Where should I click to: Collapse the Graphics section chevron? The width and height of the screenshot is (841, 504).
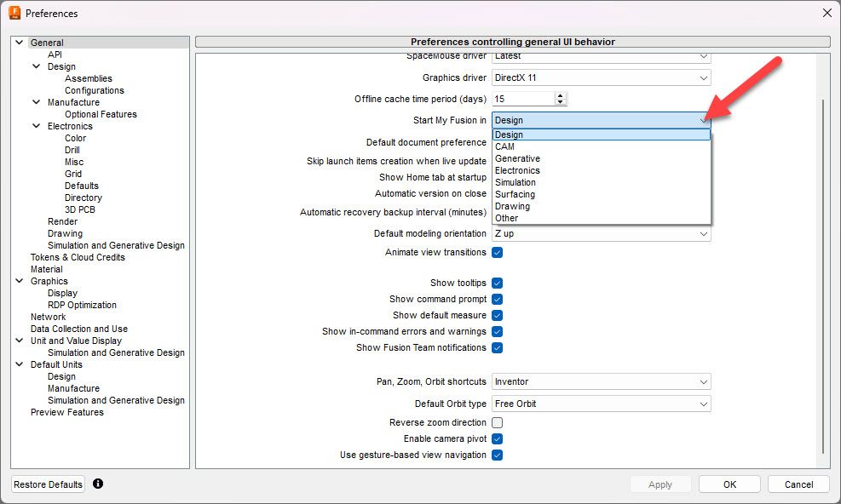[20, 281]
